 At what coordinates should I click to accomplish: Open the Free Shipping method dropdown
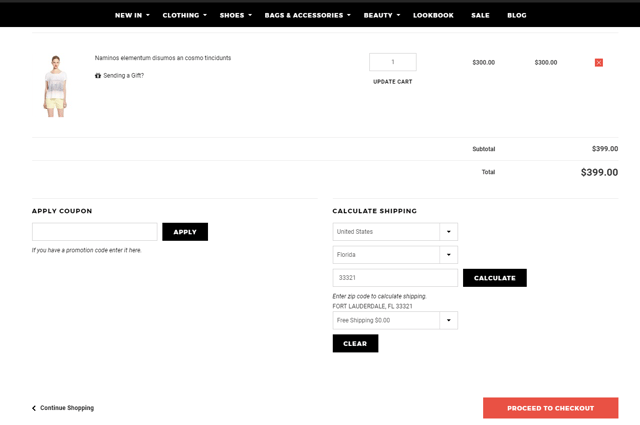coord(395,320)
